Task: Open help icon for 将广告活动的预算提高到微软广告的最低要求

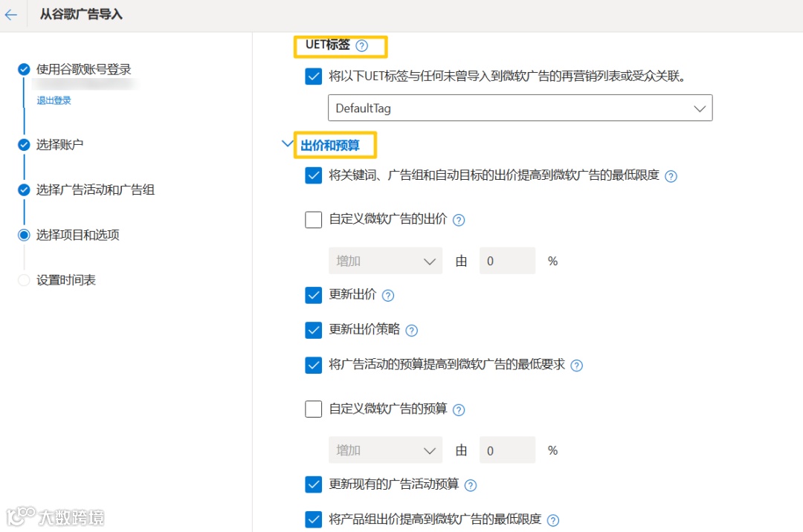Action: [577, 366]
